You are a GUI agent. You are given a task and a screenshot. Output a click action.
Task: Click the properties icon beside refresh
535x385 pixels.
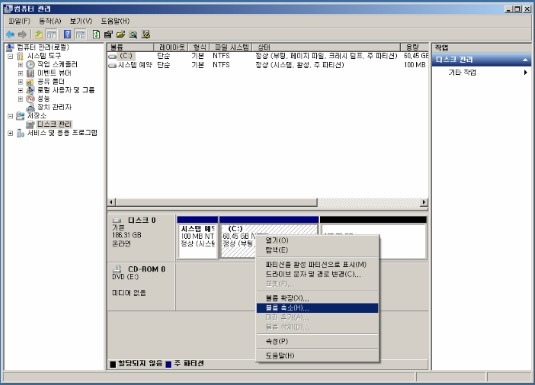tap(108, 34)
